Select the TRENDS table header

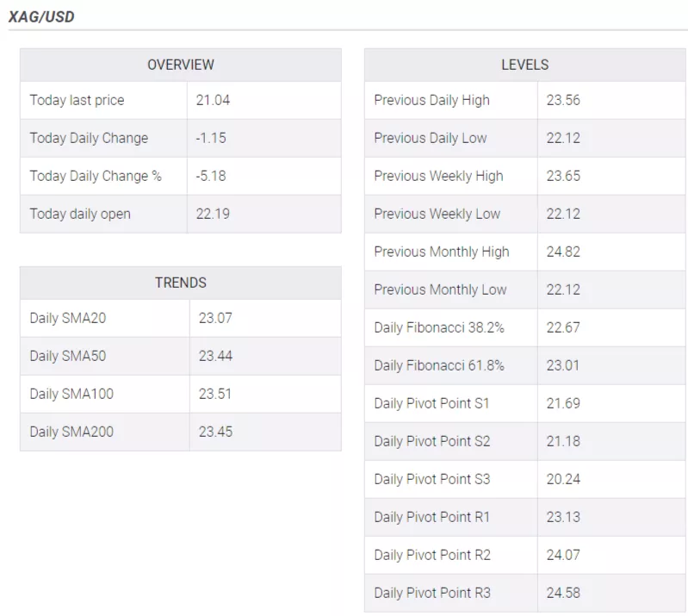click(x=180, y=283)
